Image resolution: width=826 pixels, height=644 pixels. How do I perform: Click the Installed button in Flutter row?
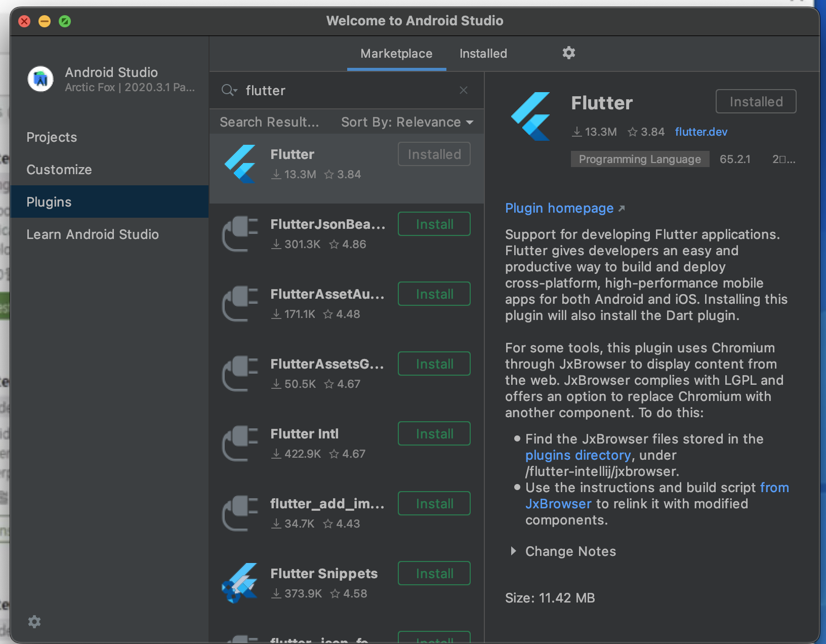tap(434, 154)
